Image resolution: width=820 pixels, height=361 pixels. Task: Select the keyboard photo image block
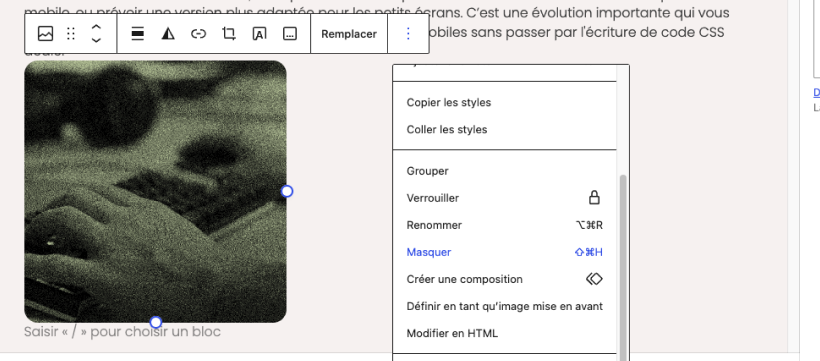155,191
